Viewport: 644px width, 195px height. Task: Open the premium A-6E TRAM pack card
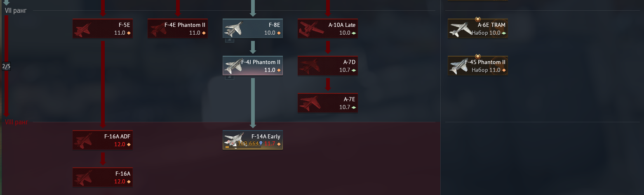tap(478, 29)
